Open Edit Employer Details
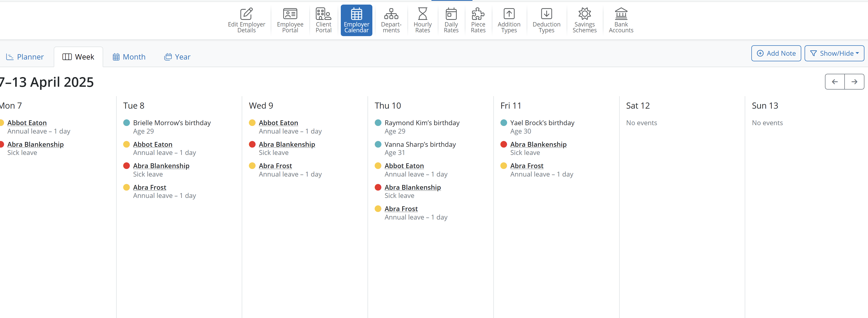 click(x=246, y=20)
